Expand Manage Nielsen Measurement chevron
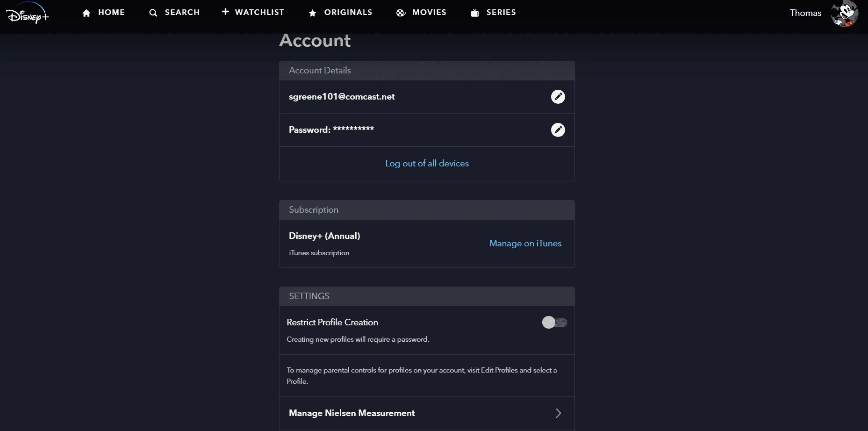 558,413
